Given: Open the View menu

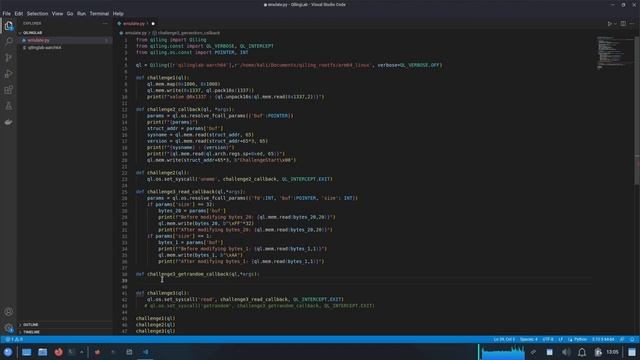Looking at the screenshot, I should click(x=57, y=13).
